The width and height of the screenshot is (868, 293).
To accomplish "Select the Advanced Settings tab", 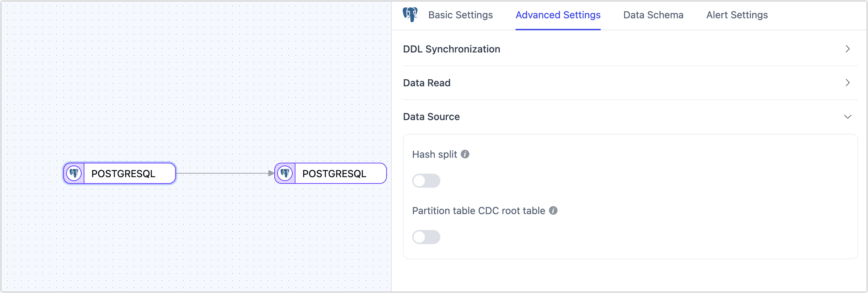I will pos(558,15).
